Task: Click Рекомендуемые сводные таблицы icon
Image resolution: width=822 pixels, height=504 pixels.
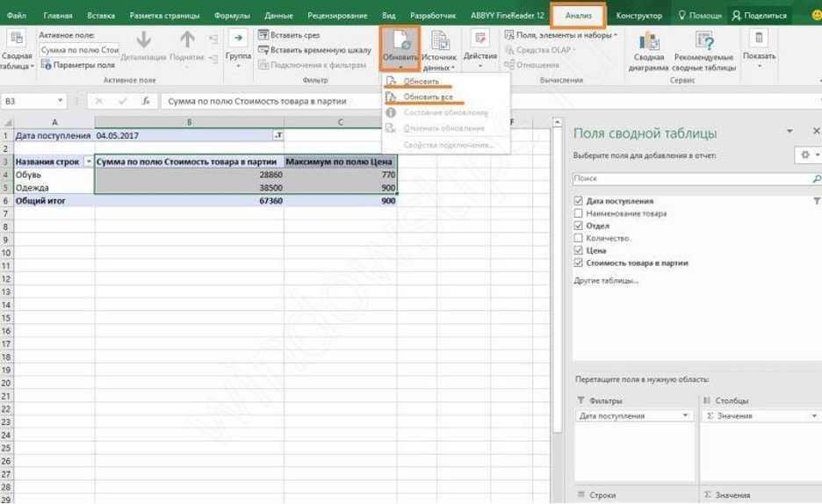Action: (x=703, y=41)
